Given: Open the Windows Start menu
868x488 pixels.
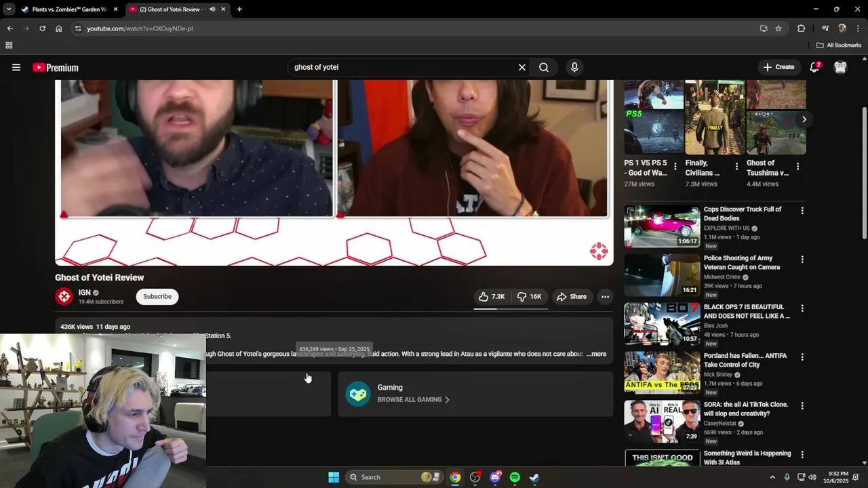Looking at the screenshot, I should pos(334,477).
